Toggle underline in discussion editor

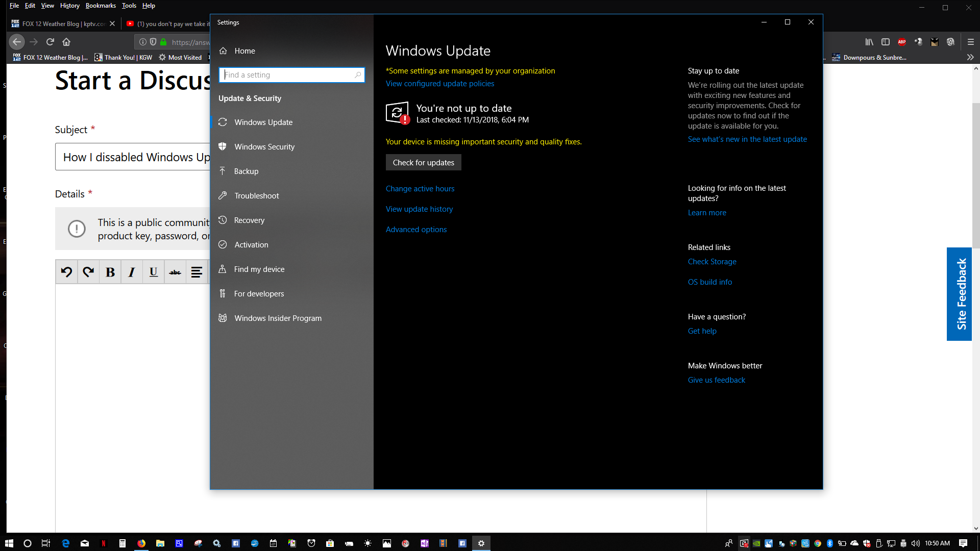pyautogui.click(x=154, y=272)
